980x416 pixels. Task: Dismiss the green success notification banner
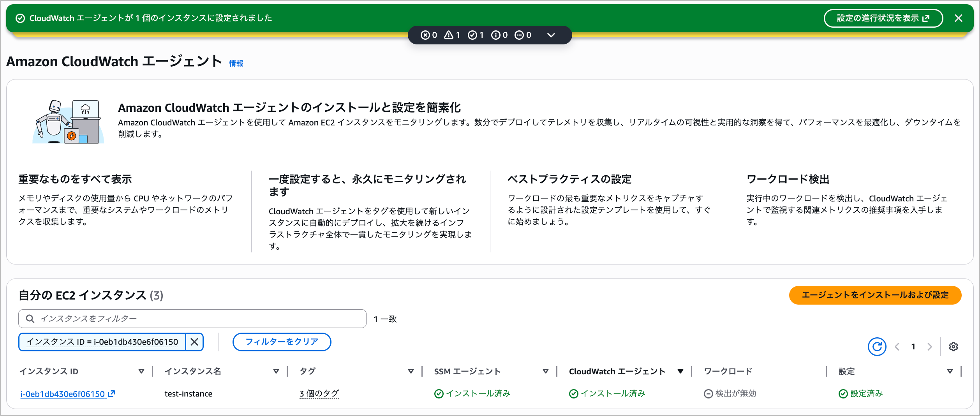click(958, 18)
